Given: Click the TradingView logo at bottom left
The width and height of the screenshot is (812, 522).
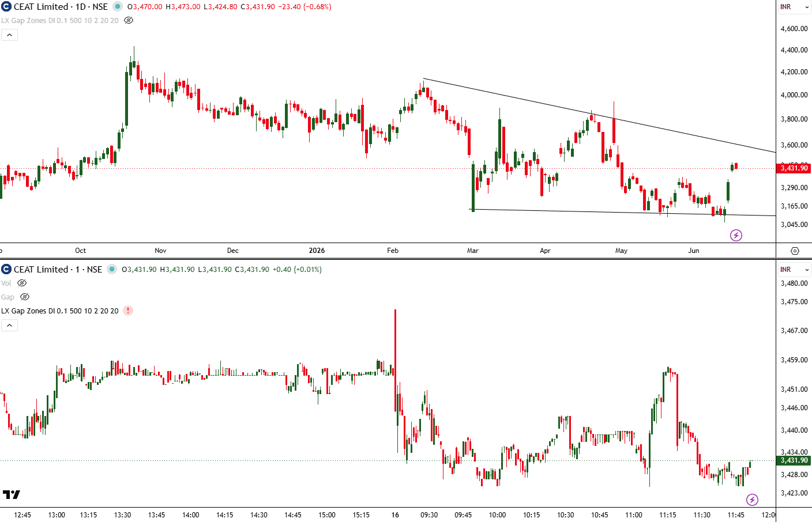Looking at the screenshot, I should coord(12,494).
